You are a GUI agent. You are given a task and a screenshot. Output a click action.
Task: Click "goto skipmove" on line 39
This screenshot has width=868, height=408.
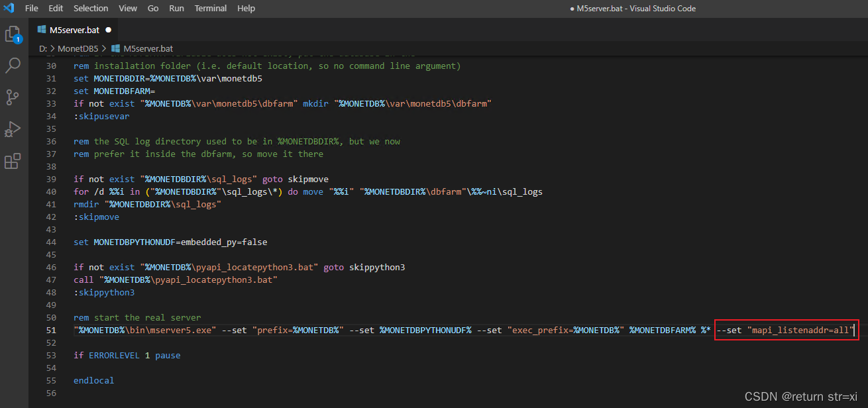[296, 179]
